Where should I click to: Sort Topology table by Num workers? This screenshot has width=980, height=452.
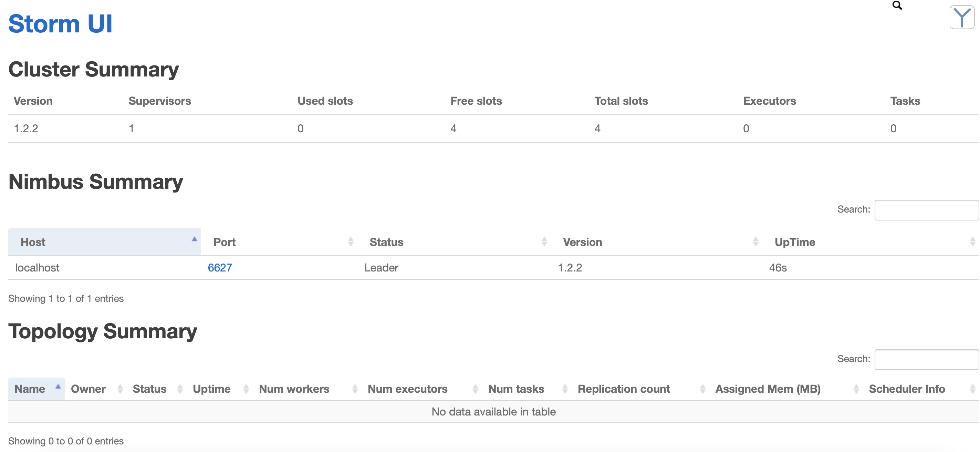[x=307, y=389]
